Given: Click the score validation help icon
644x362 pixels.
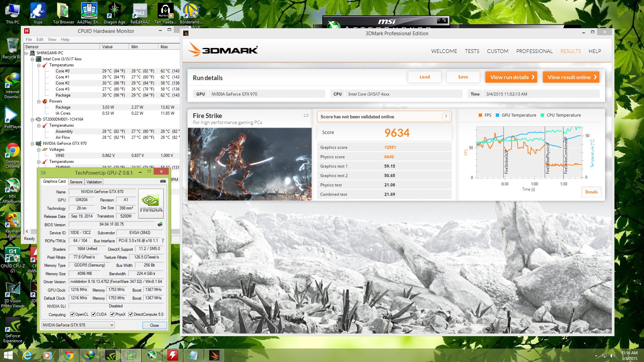Looking at the screenshot, I should 446,117.
